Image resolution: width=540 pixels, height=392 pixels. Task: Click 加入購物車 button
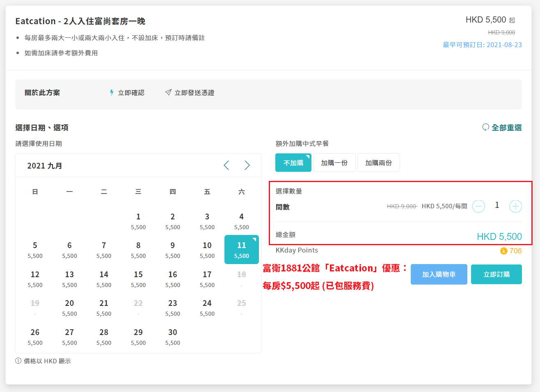pos(439,274)
